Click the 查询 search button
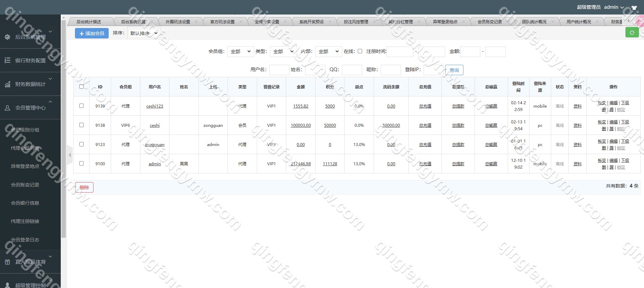The image size is (644, 288). (454, 70)
